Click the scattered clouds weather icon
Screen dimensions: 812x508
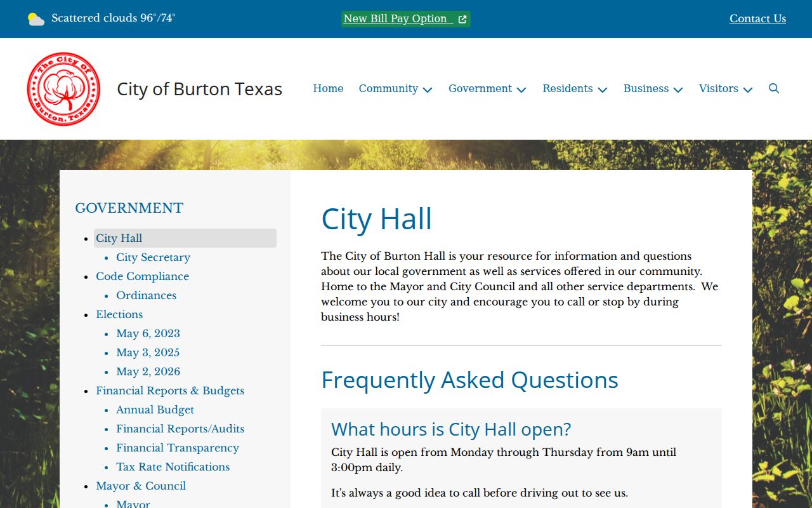tap(36, 19)
